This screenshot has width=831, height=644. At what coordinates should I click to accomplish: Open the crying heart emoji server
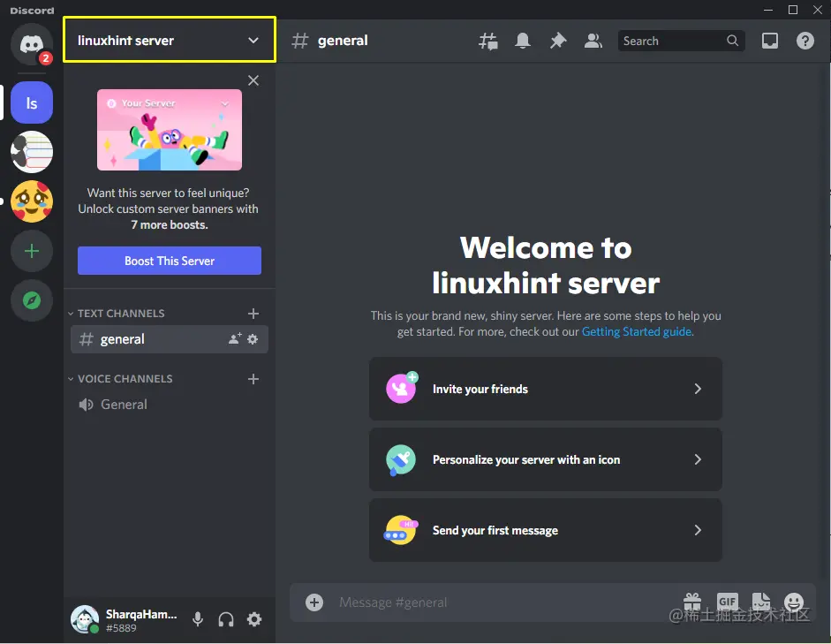tap(32, 201)
